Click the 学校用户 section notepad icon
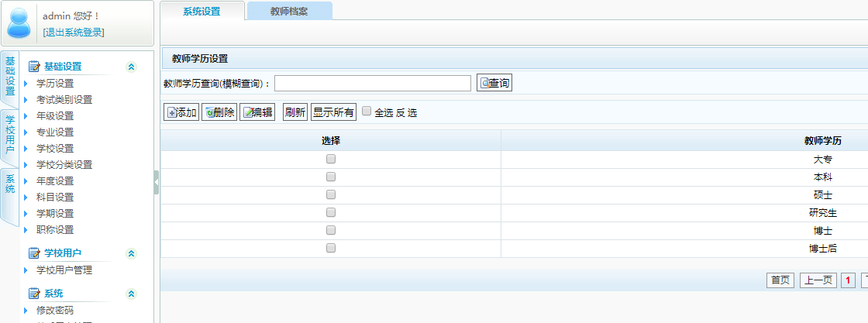 34,253
